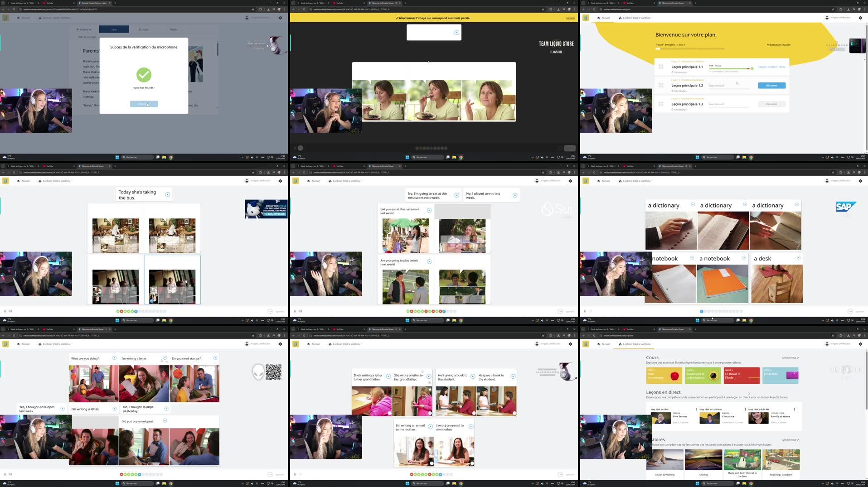Play audio for "No, I played tennis last week."
Image resolution: width=868 pixels, height=487 pixels.
click(x=515, y=195)
